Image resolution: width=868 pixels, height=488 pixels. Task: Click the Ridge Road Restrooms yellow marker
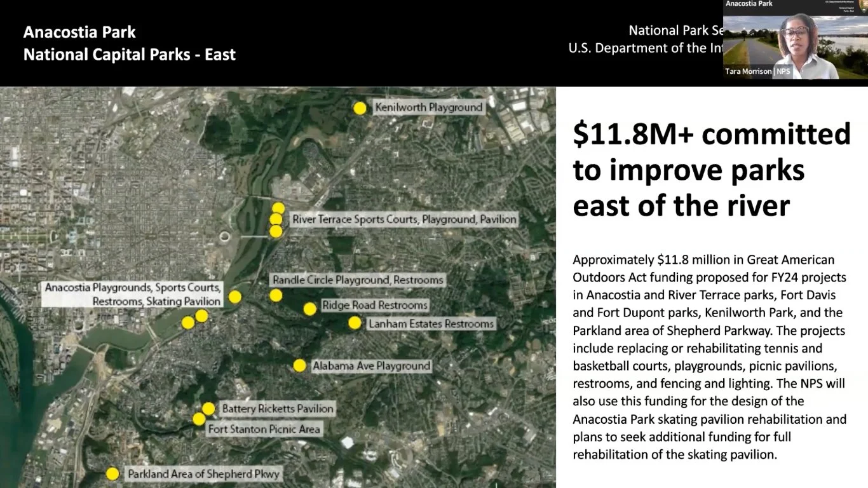tap(309, 309)
